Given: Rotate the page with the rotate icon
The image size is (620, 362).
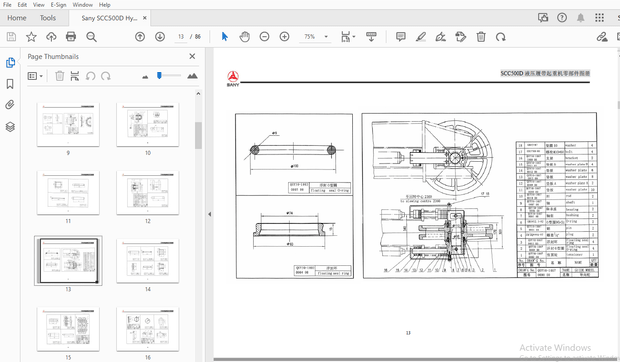Looking at the screenshot, I should [501, 37].
